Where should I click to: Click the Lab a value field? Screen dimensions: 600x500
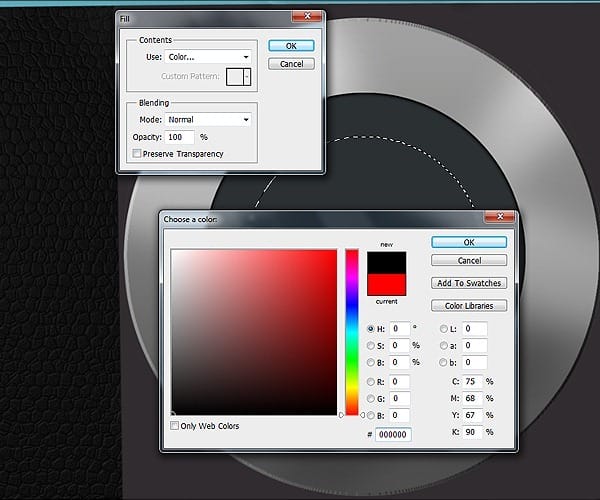474,345
